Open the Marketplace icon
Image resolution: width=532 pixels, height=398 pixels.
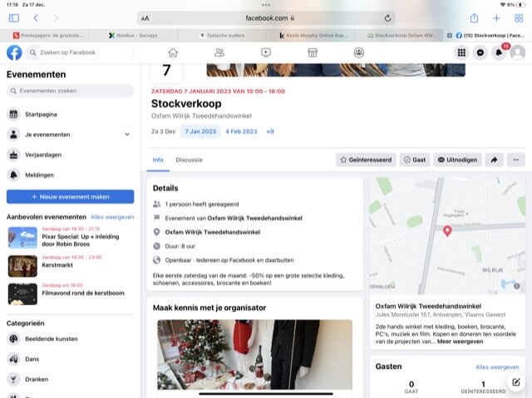pos(312,52)
